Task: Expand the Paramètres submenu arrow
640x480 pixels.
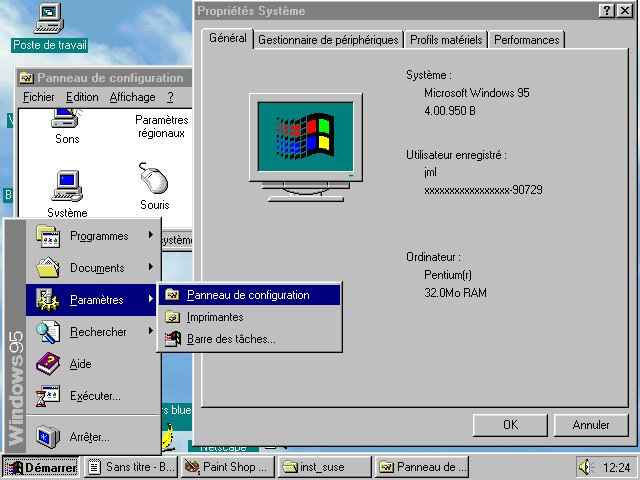Action: pos(151,298)
